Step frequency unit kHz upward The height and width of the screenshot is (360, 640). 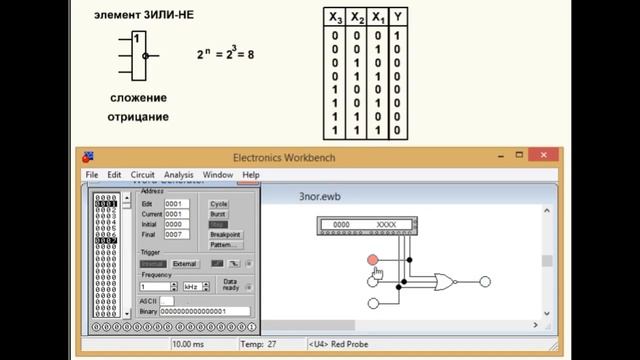tap(206, 284)
